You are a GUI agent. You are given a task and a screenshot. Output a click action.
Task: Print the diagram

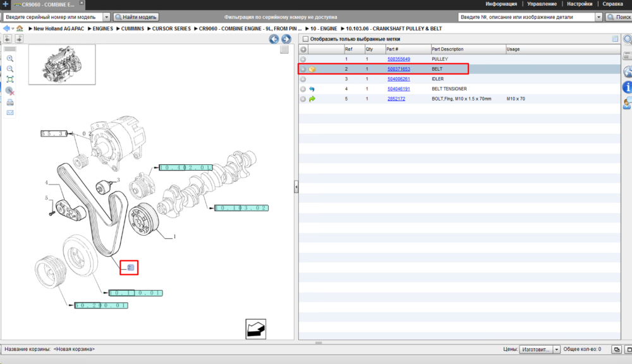pyautogui.click(x=10, y=102)
